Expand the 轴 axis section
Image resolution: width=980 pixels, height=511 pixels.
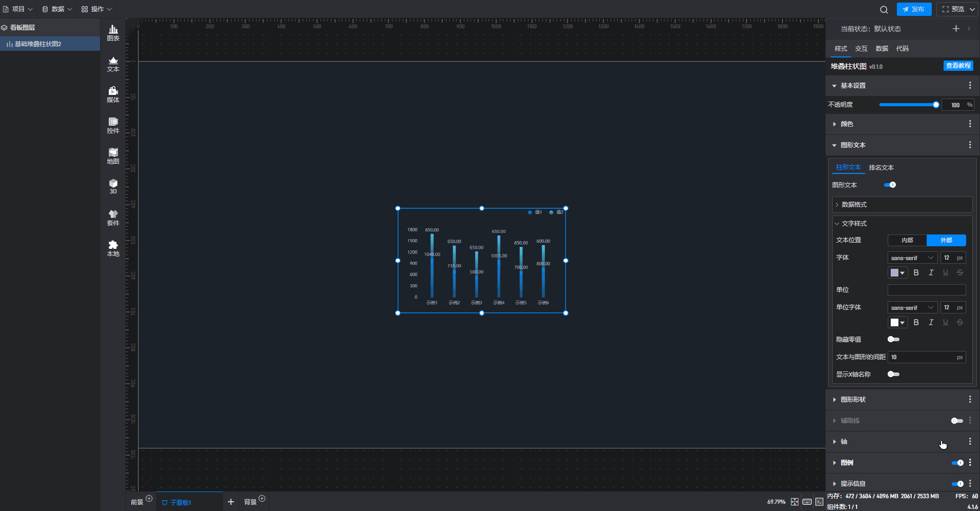pos(834,442)
